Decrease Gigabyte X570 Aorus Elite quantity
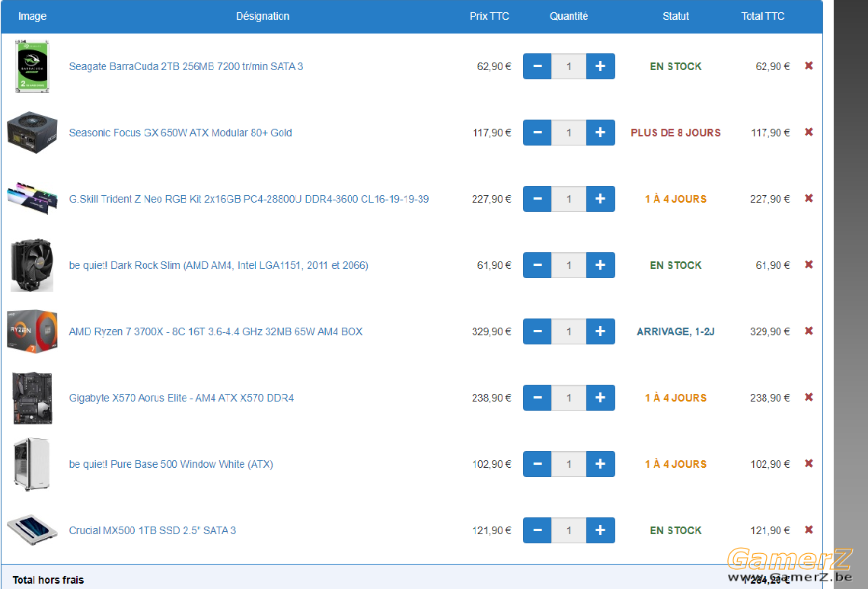This screenshot has width=868, height=589. coord(537,398)
